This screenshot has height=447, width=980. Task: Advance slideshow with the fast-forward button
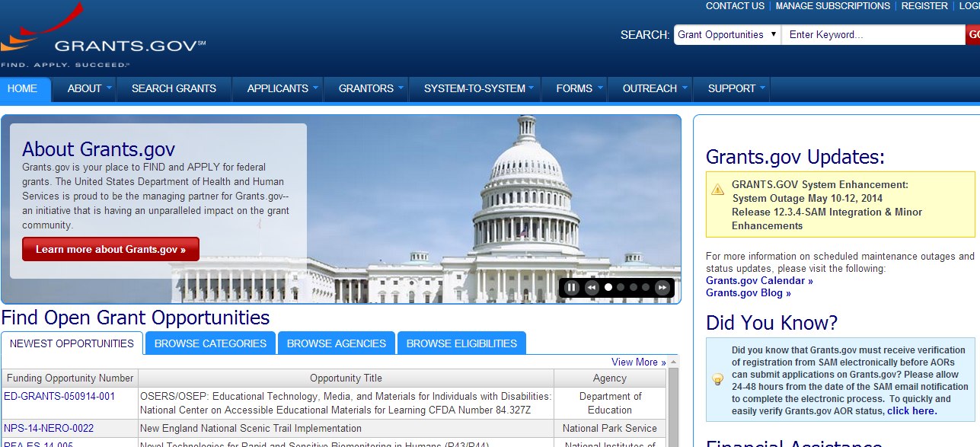[662, 288]
